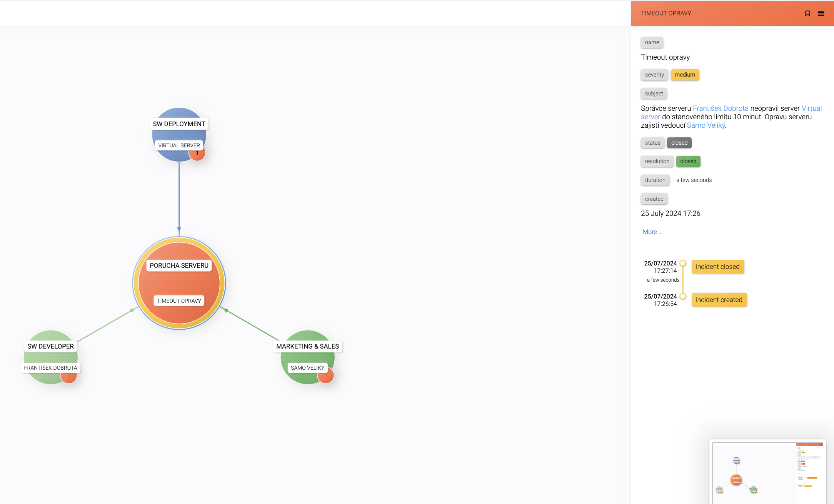Click the Virtual server link in subject
This screenshot has width=834, height=504.
(x=811, y=108)
